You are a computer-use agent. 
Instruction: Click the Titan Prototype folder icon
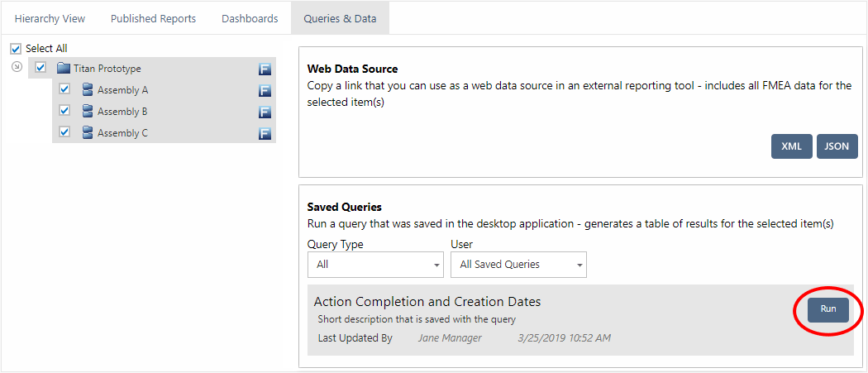pyautogui.click(x=64, y=69)
